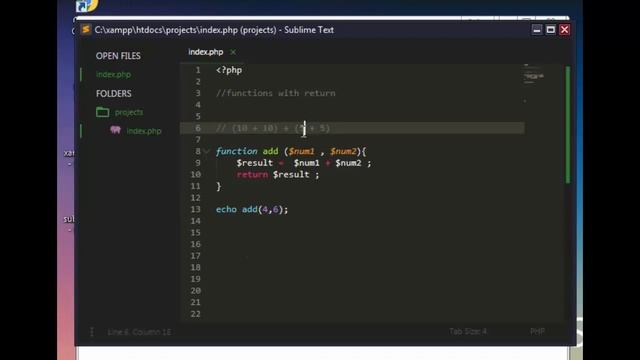Click the minimap code preview
640x360 pixels.
(533, 76)
